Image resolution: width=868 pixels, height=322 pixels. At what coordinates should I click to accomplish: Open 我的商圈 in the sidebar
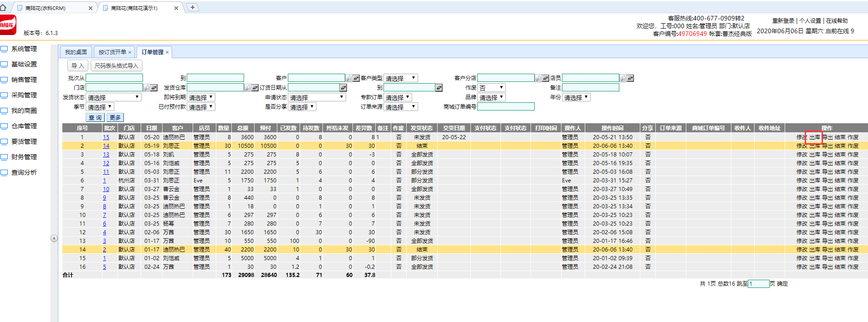point(24,111)
